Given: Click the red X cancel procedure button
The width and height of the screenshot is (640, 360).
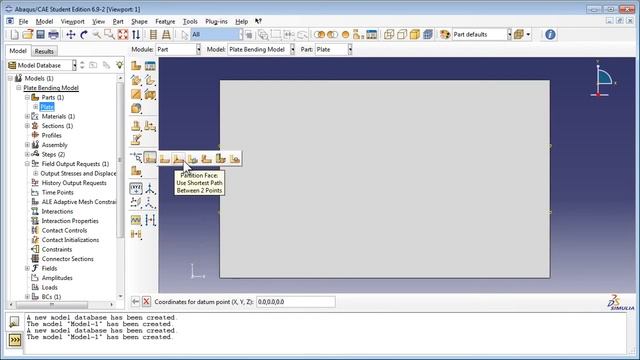Looking at the screenshot, I should click(x=146, y=302).
